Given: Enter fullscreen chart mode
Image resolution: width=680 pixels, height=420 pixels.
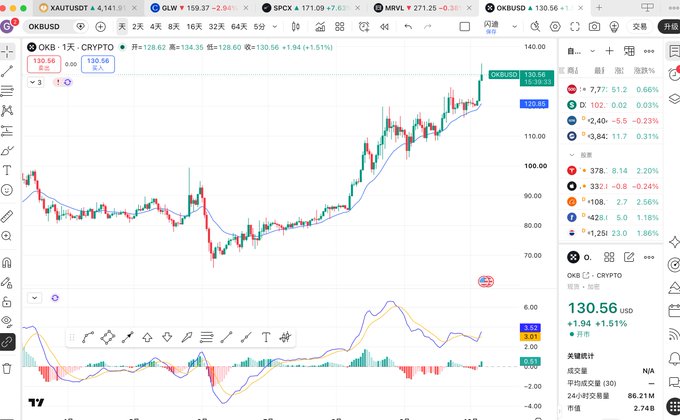Looking at the screenshot, I should coord(575,27).
